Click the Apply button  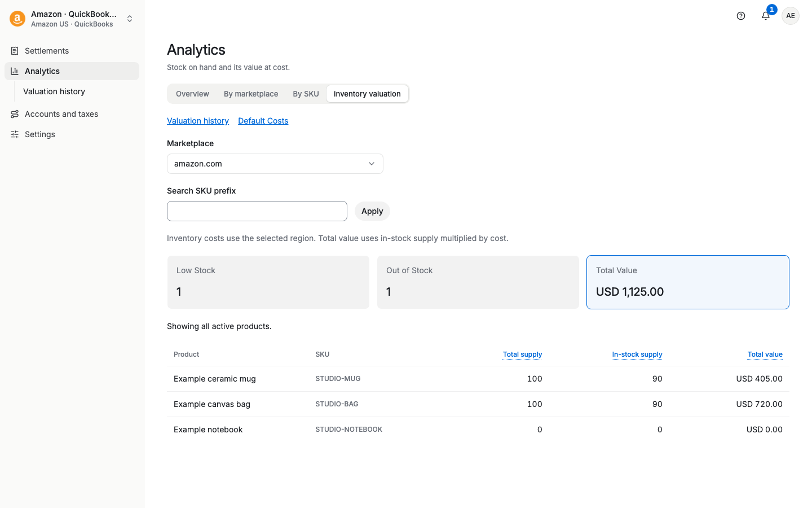372,211
